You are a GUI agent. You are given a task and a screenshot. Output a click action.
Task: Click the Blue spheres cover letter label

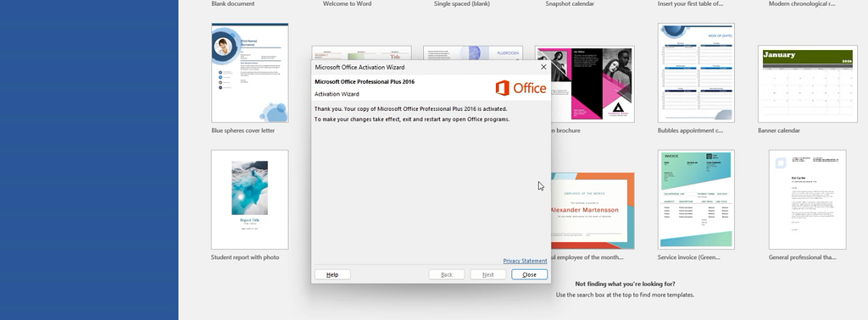[x=243, y=130]
